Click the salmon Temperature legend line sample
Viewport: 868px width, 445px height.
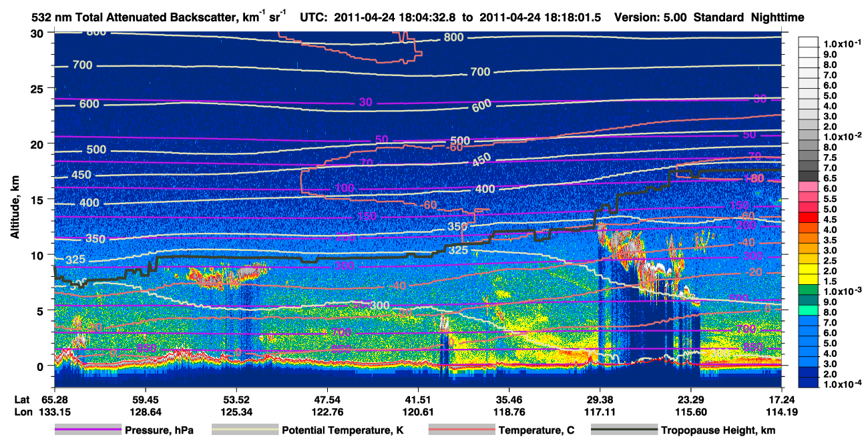pyautogui.click(x=461, y=430)
